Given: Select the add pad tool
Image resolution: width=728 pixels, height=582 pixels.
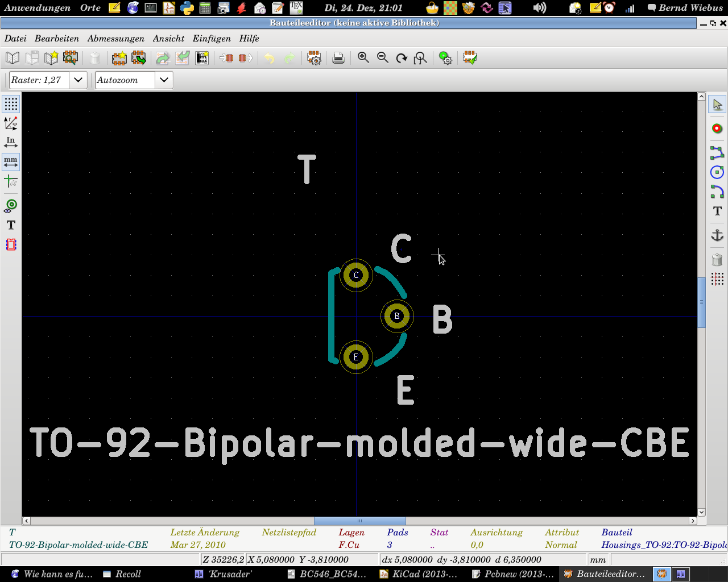Looking at the screenshot, I should coord(717,128).
